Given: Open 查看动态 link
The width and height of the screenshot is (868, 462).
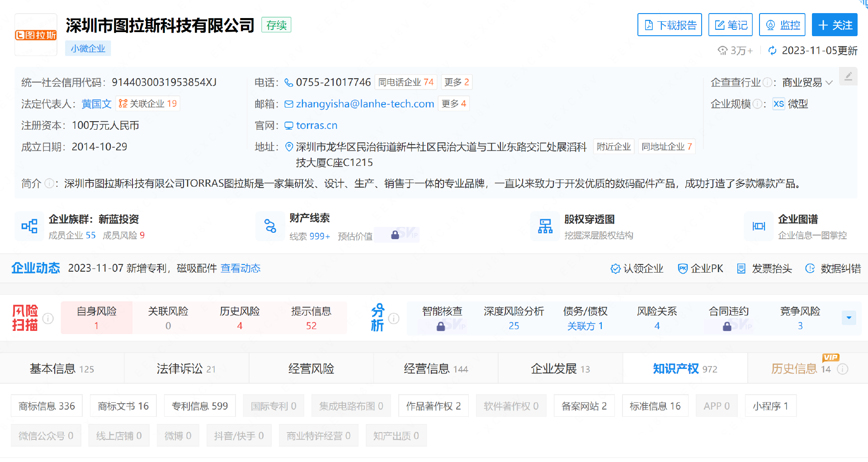Looking at the screenshot, I should [x=241, y=269].
